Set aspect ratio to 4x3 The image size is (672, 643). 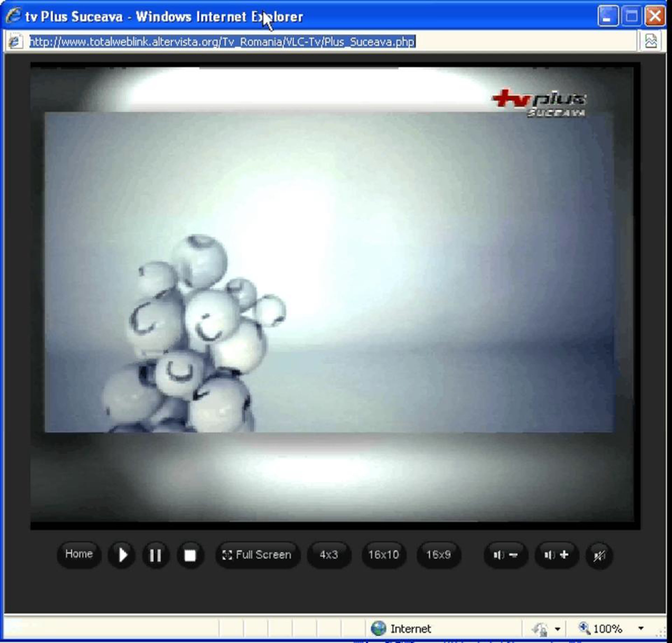(x=329, y=554)
